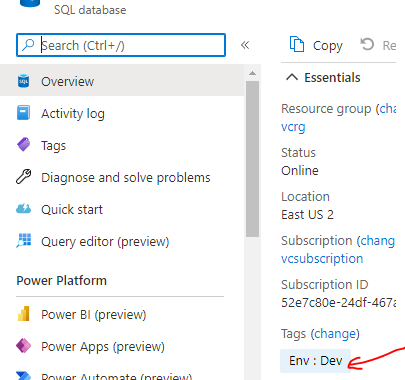
Task: Click the Online status value
Action: [300, 171]
